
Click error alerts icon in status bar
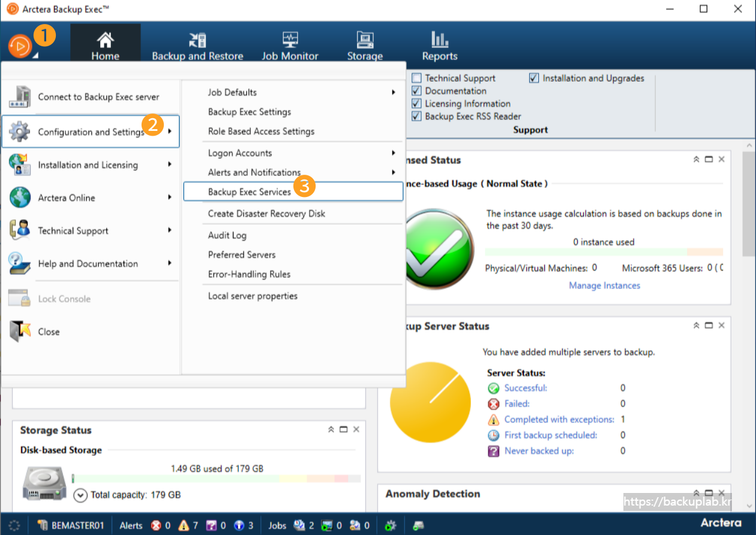(156, 525)
